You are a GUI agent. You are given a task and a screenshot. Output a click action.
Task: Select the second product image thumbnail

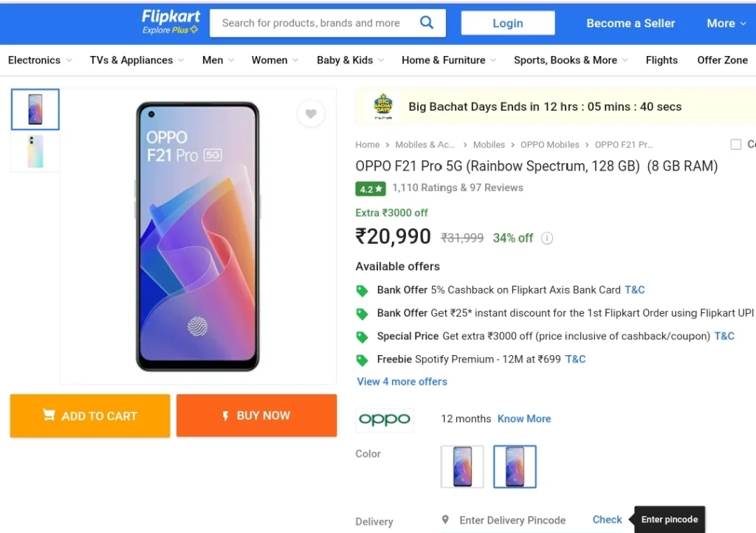tap(35, 151)
